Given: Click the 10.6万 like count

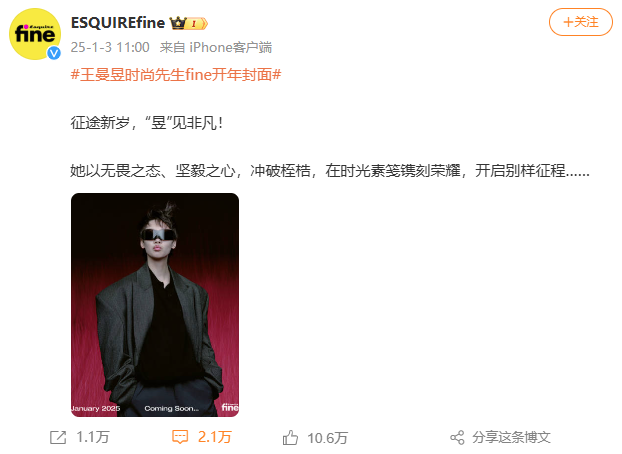Looking at the screenshot, I should (x=327, y=438).
